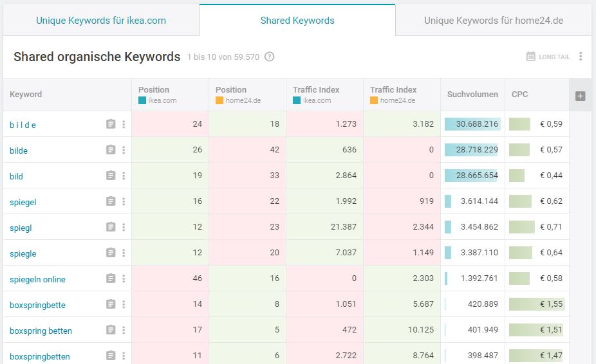The width and height of the screenshot is (596, 364).
Task: Click the traffic index value 7.037
Action: pyautogui.click(x=346, y=253)
